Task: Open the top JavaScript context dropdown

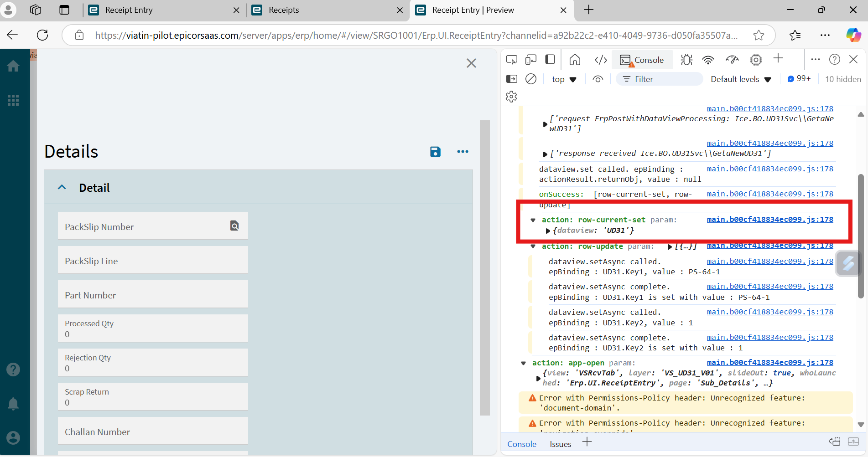Action: (x=564, y=79)
